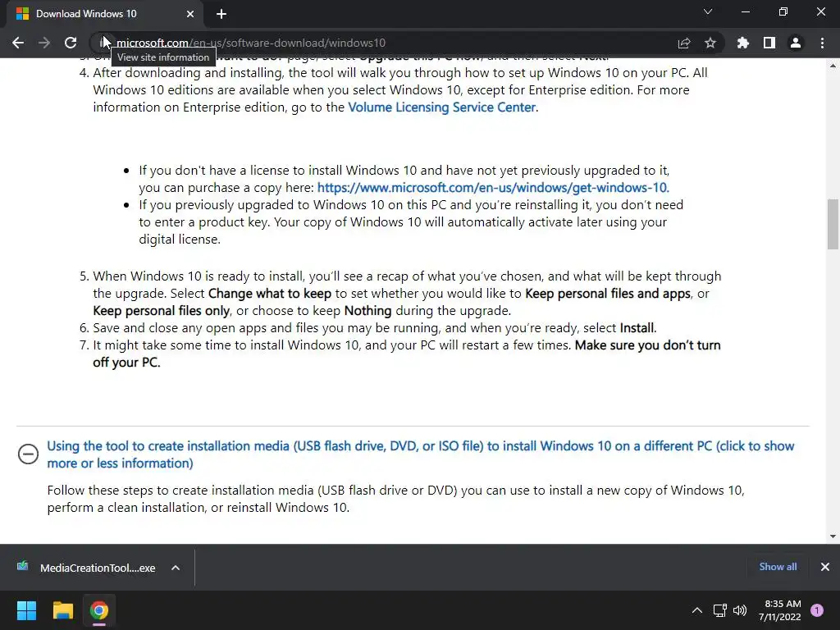Open the tab search dropdown arrow

click(x=708, y=11)
